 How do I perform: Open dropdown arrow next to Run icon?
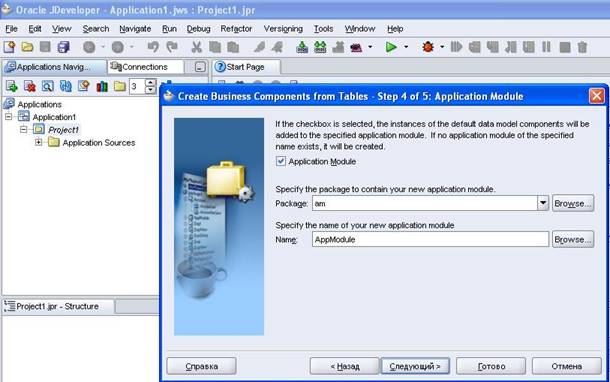coord(406,47)
